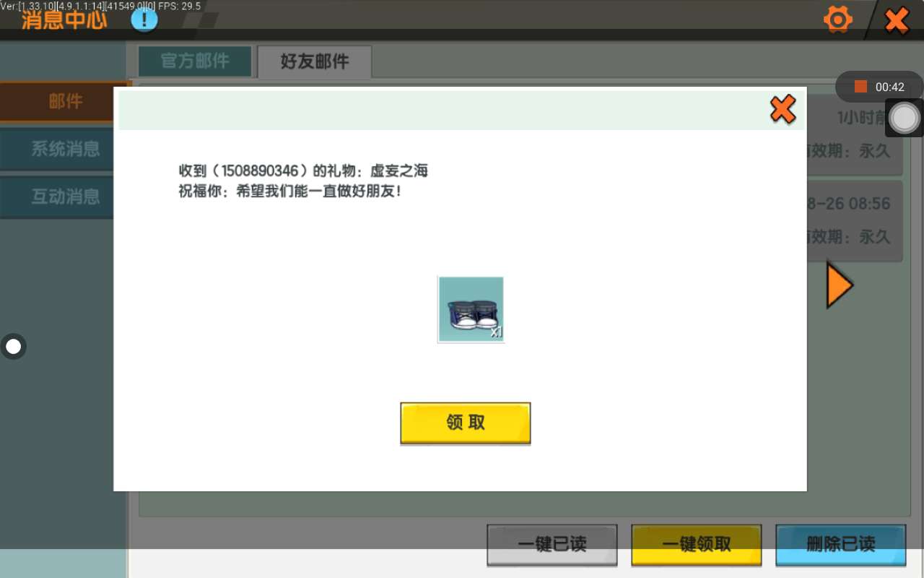Open the 系统消息 sidebar section
Viewport: 924px width, 578px height.
pos(65,150)
